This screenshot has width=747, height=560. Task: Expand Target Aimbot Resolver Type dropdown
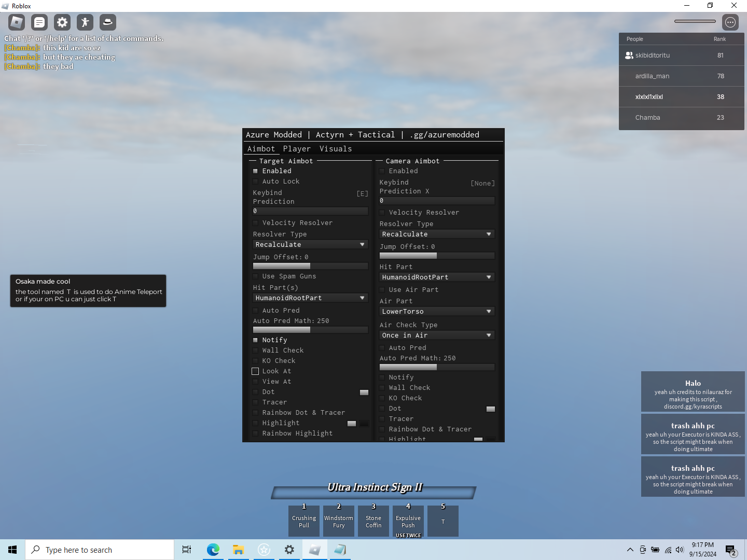tap(310, 245)
